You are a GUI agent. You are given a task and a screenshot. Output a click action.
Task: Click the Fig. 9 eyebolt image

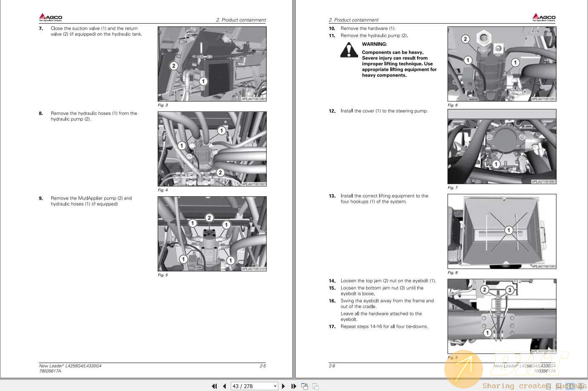pos(502,316)
